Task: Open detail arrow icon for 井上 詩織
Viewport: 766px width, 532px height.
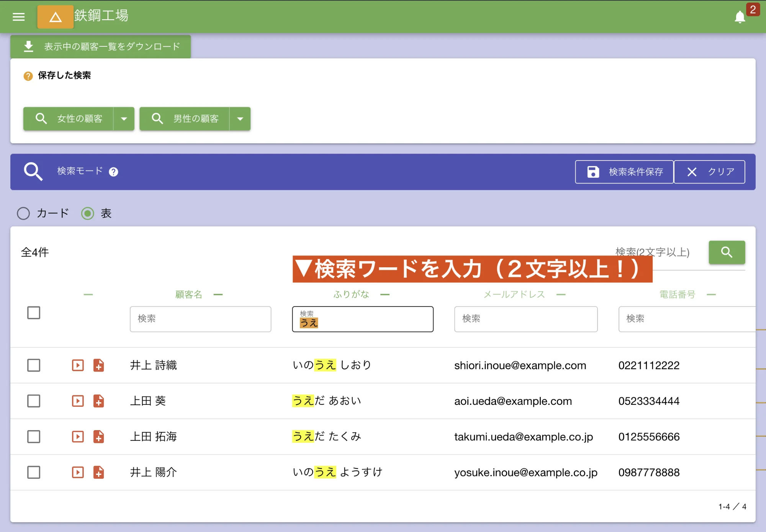Action: (x=78, y=365)
